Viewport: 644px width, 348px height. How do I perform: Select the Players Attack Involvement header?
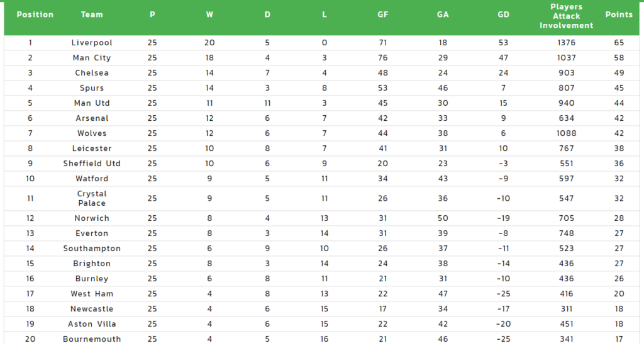pos(567,16)
